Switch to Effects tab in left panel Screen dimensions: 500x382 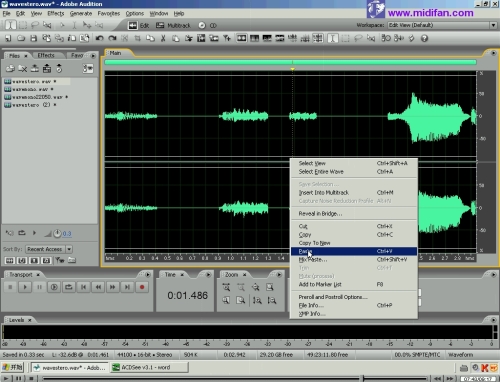(46, 55)
